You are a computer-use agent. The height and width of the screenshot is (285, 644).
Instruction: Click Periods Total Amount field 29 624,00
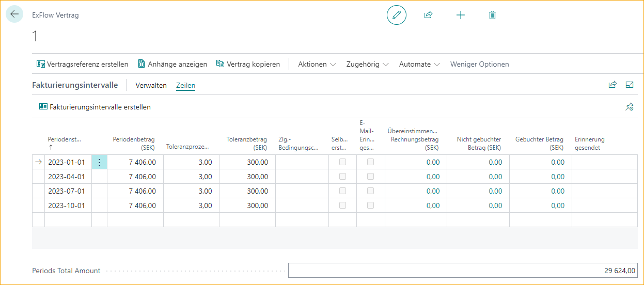463,271
